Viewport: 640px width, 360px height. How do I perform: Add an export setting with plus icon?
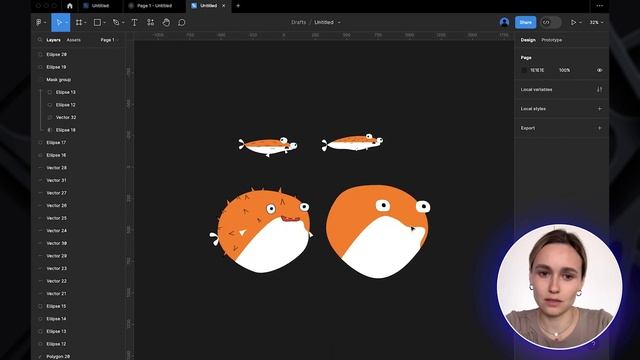[x=599, y=128]
